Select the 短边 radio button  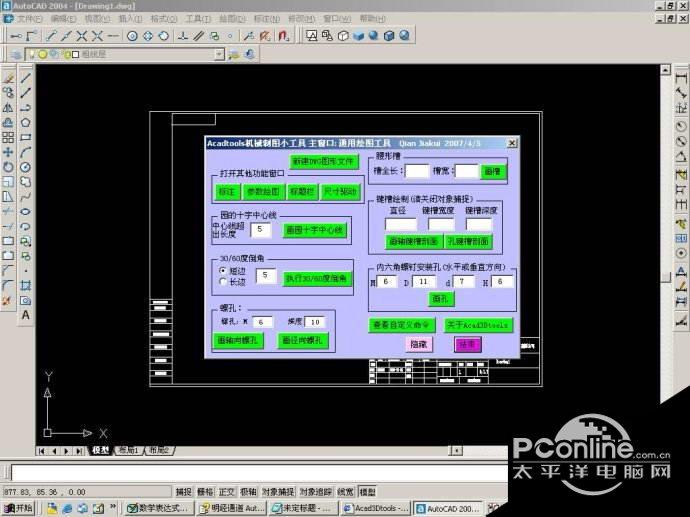click(223, 271)
